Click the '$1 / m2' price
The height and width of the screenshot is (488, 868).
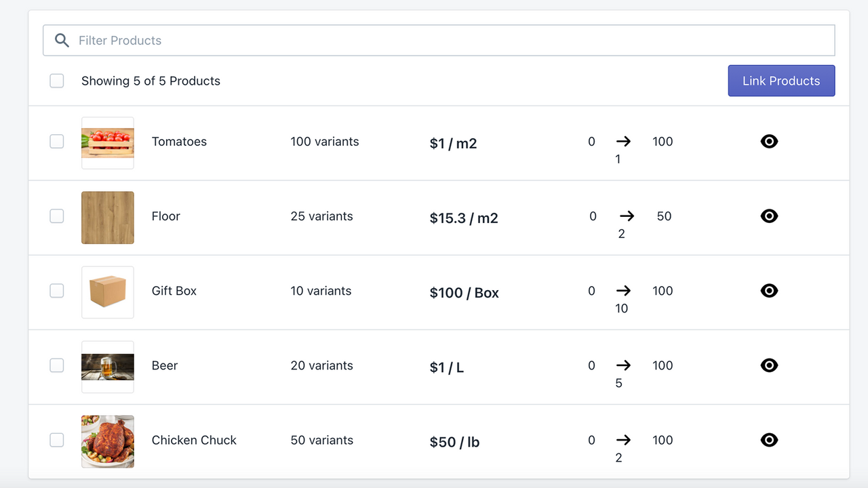[x=454, y=144]
